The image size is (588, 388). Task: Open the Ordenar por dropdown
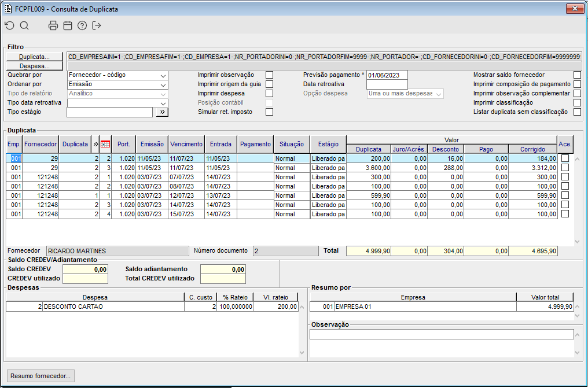(163, 84)
